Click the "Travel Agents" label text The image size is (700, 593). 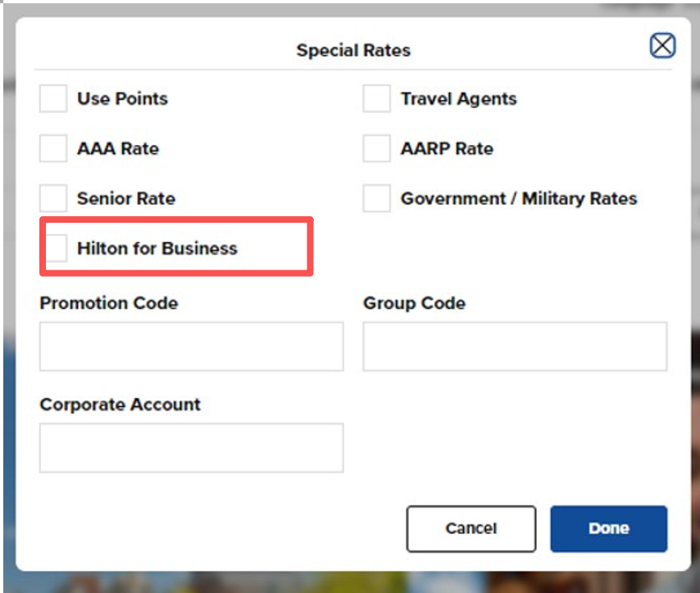pyautogui.click(x=458, y=98)
